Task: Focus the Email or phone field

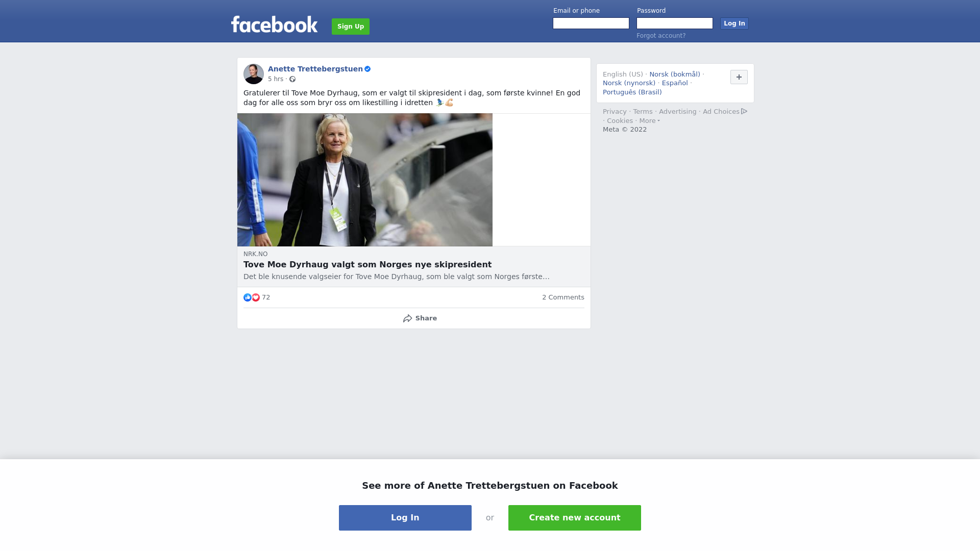Action: click(591, 23)
